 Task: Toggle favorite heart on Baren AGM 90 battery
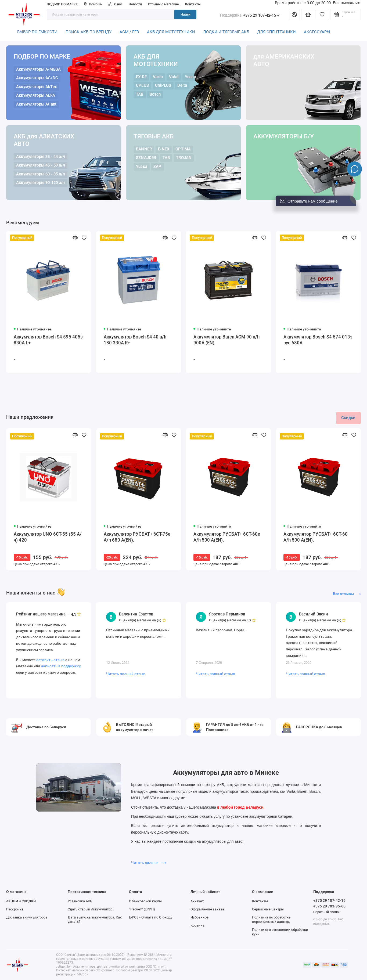tap(264, 238)
